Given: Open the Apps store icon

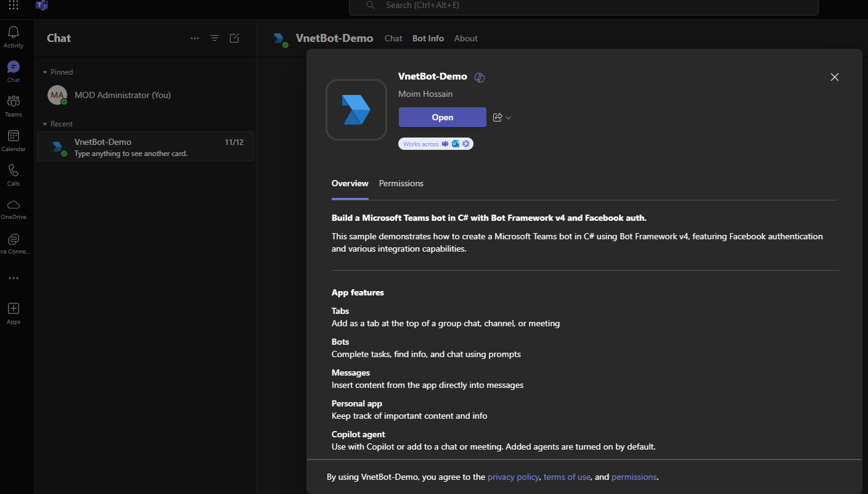Looking at the screenshot, I should click(13, 308).
